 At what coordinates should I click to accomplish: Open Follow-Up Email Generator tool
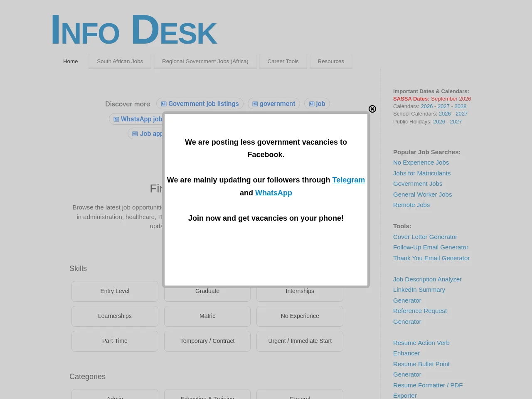[431, 247]
